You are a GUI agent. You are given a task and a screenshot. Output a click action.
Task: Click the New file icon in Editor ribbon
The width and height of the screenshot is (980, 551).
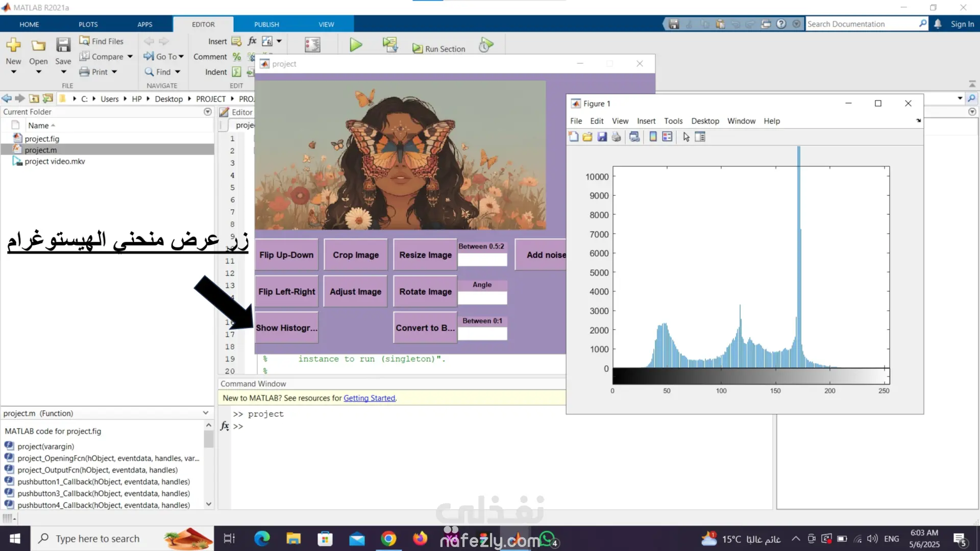13,45
